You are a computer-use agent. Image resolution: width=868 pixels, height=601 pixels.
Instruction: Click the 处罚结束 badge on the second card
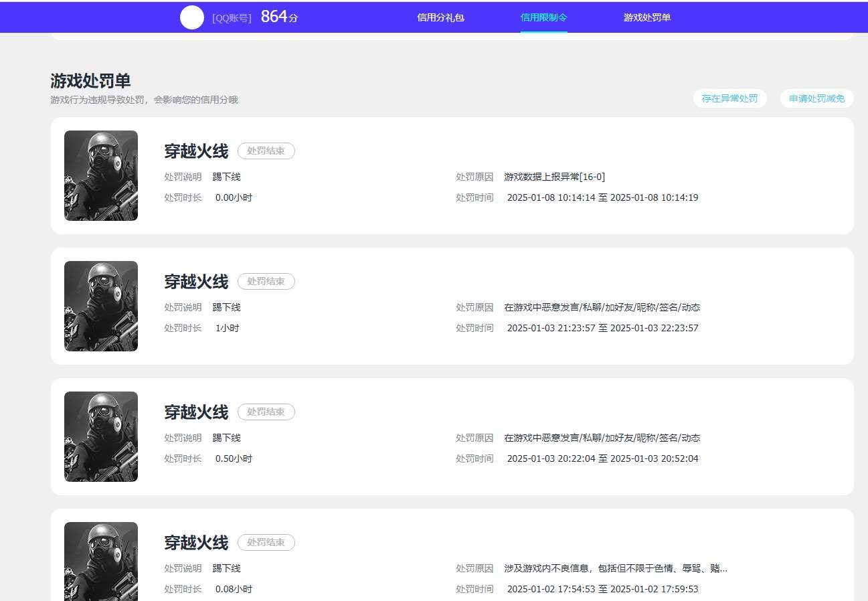click(x=266, y=281)
